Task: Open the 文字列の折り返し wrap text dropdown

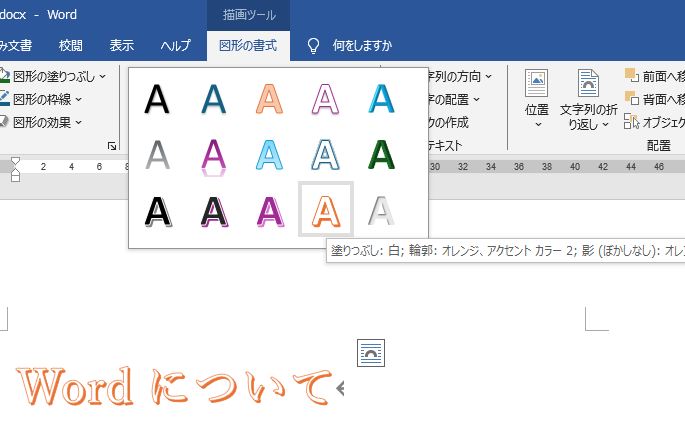Action: coord(588,99)
